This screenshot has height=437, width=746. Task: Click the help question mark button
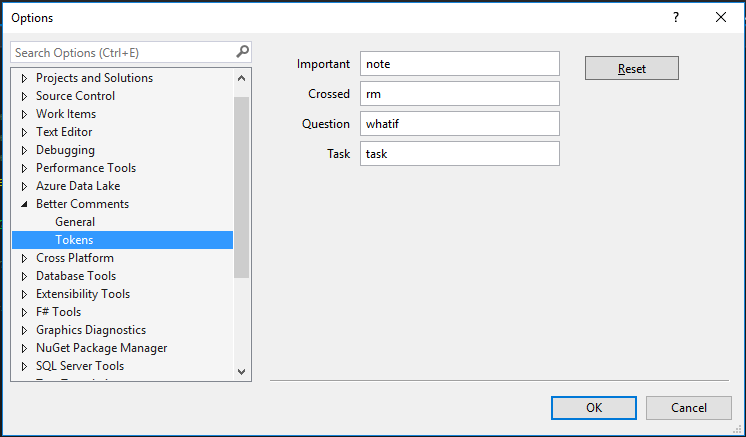tap(676, 18)
